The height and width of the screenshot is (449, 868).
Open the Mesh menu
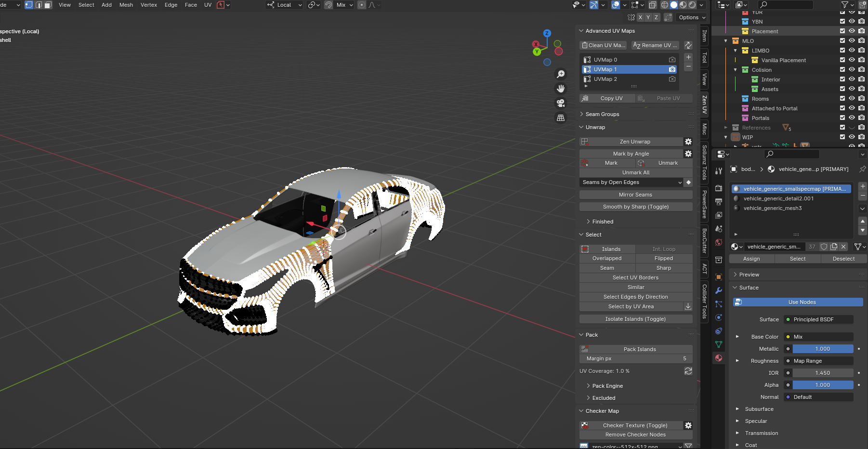126,5
